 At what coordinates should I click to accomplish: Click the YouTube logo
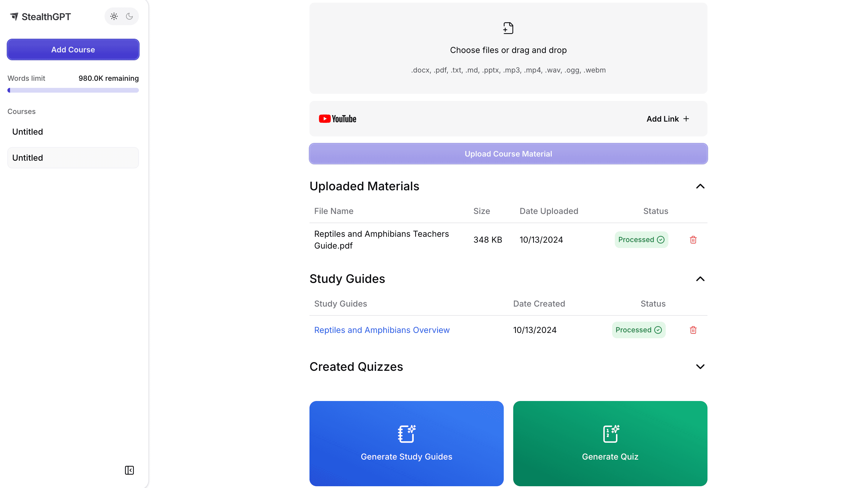click(x=337, y=119)
